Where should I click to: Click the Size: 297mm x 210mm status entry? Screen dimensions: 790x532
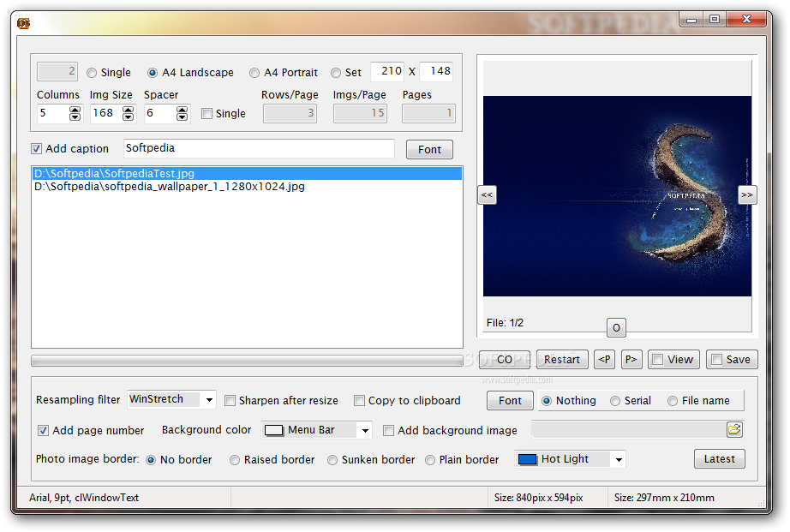point(663,498)
